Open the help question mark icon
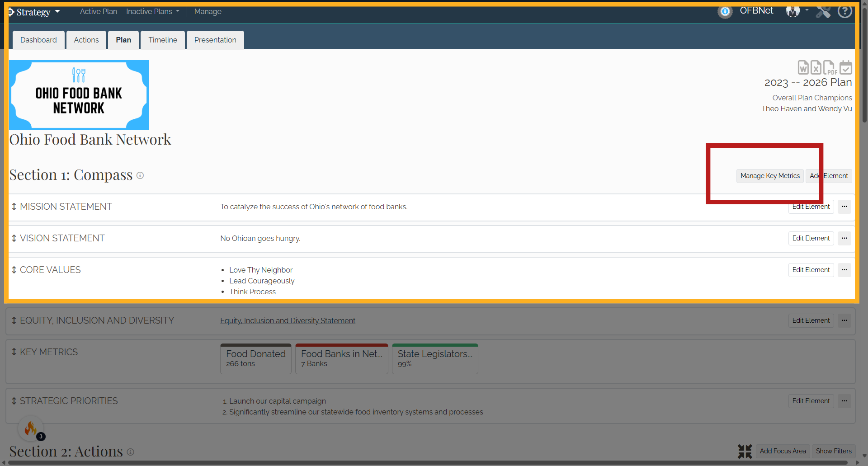The width and height of the screenshot is (868, 466). click(844, 11)
